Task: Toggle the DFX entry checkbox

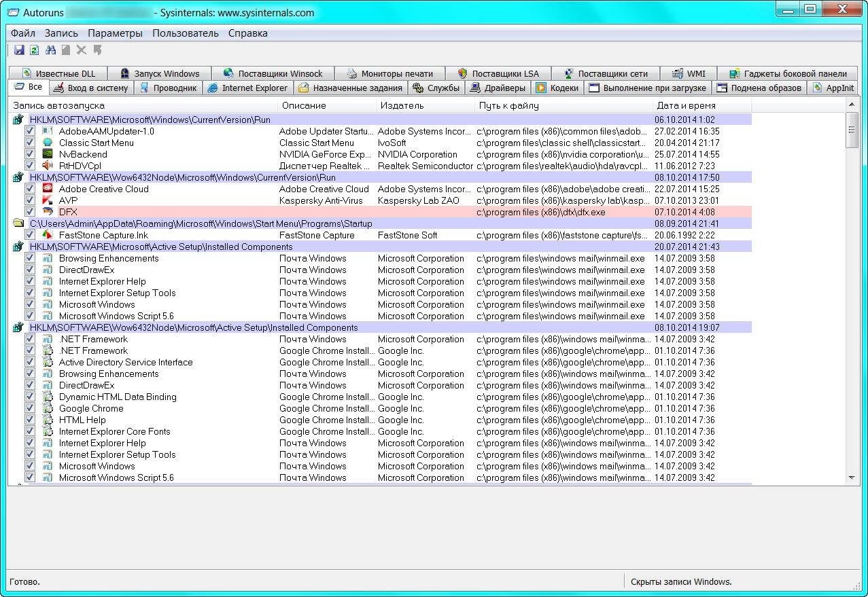Action: pyautogui.click(x=30, y=212)
